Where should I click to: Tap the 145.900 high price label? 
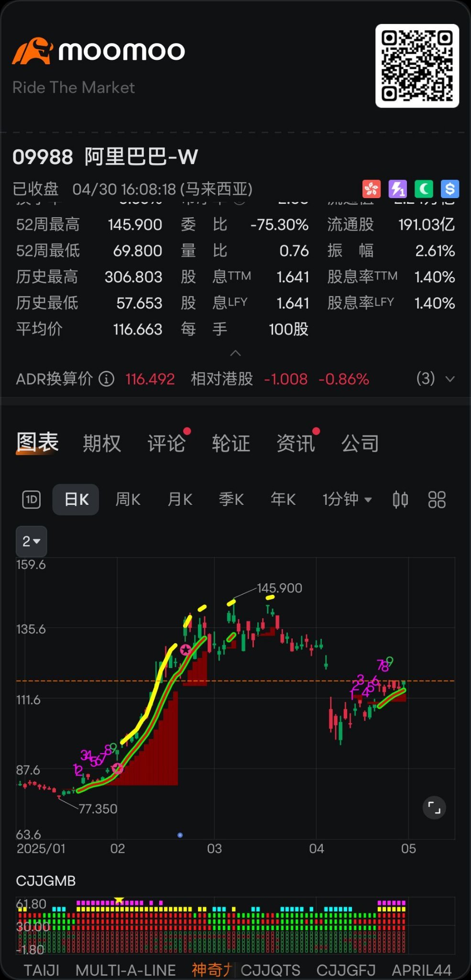(x=280, y=588)
